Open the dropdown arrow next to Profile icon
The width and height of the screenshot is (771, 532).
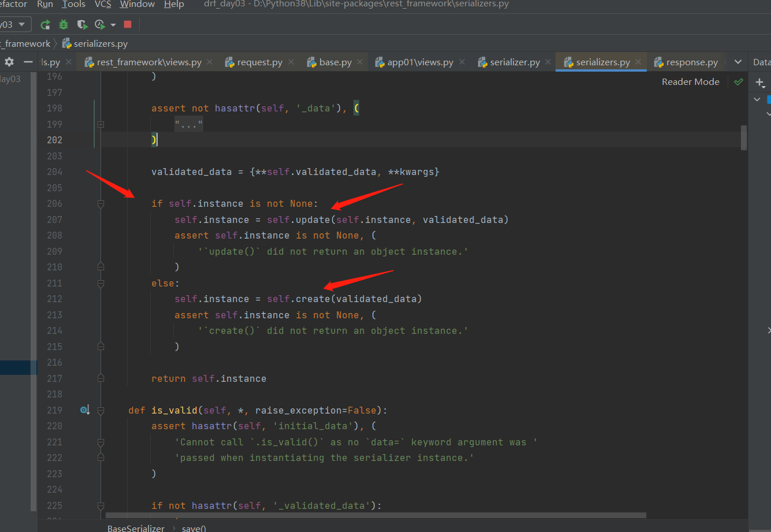point(113,25)
